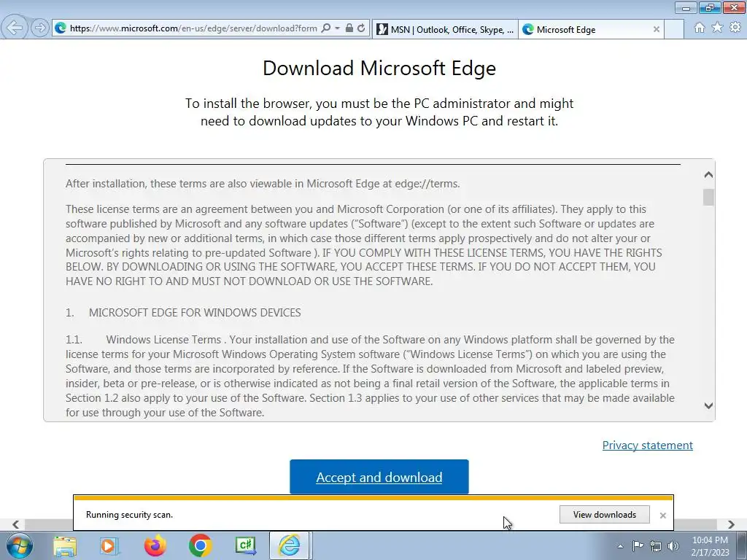Open the Windows Start menu orb
Viewport: 747px width, 560px height.
20,545
